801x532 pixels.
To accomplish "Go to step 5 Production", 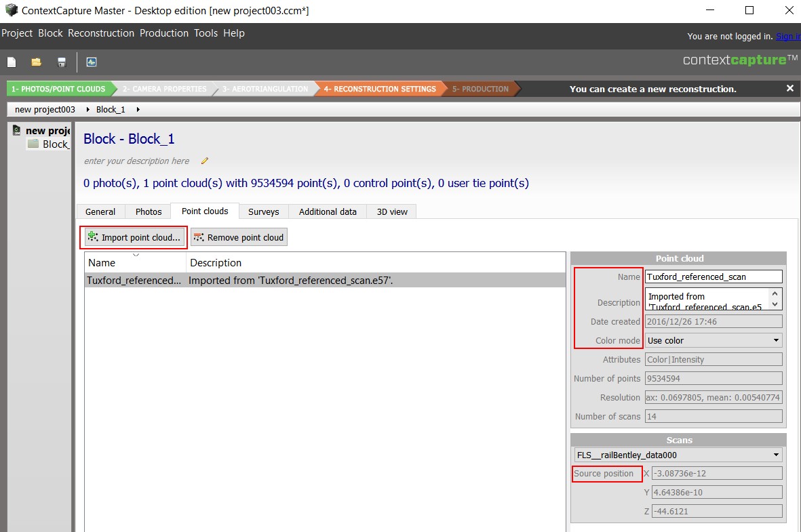I will (480, 89).
